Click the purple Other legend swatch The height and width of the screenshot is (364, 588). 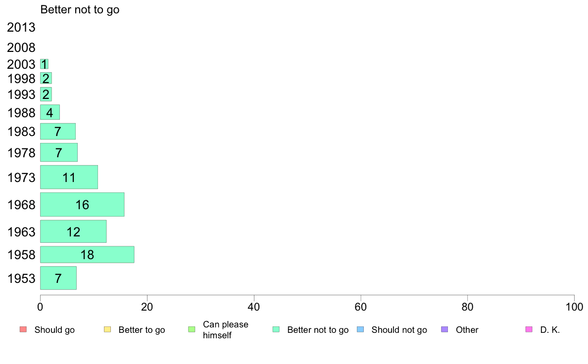coord(445,329)
